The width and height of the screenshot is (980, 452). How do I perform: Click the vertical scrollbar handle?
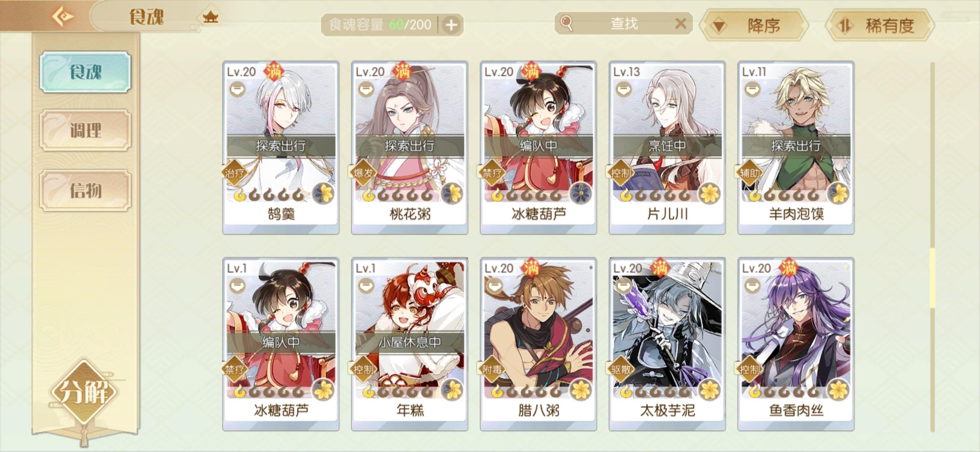[932, 278]
